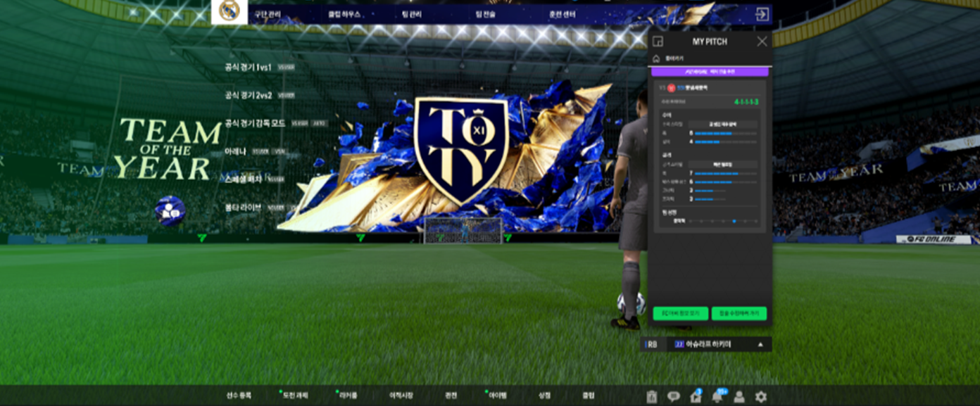Open 아이템 in bottom bar
Image resolution: width=980 pixels, height=406 pixels.
coord(498,395)
